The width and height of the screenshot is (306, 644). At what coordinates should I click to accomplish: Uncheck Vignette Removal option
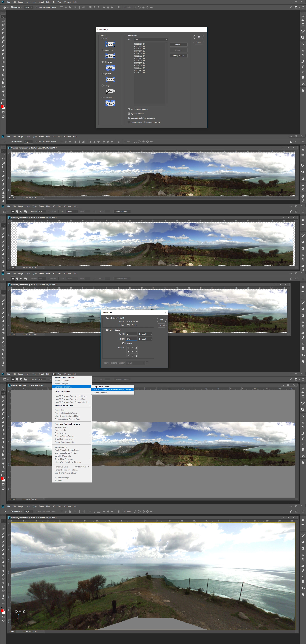tap(129, 113)
